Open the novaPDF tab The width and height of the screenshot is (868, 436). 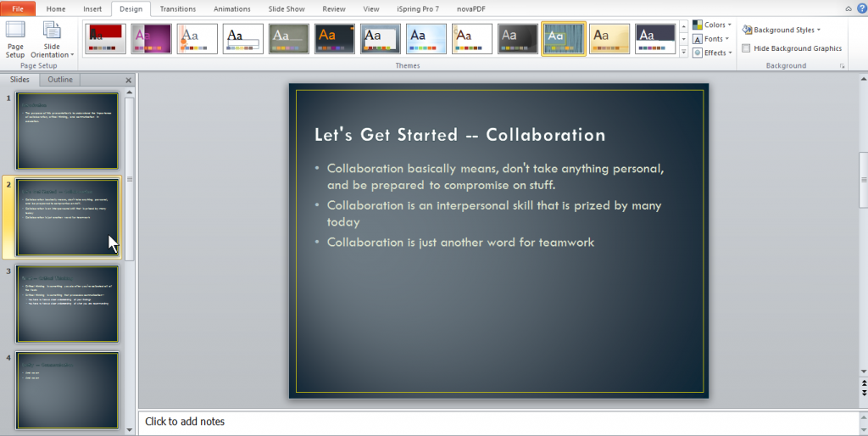(471, 8)
